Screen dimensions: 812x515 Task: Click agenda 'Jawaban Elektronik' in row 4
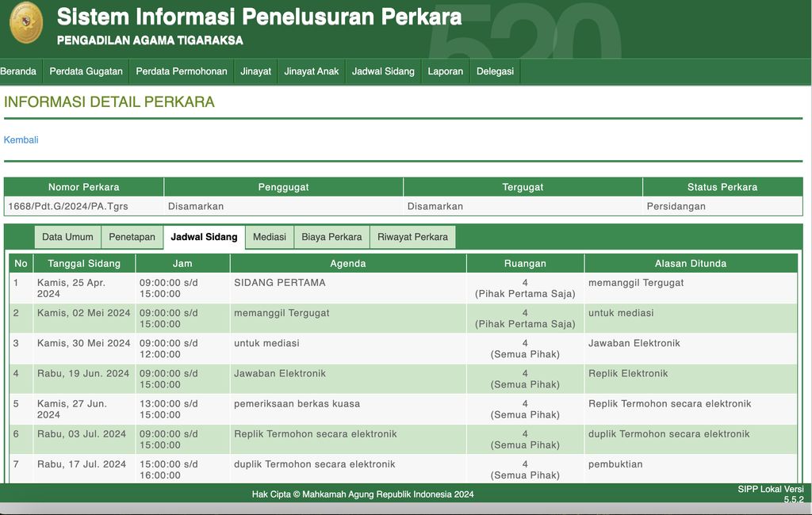pos(280,373)
